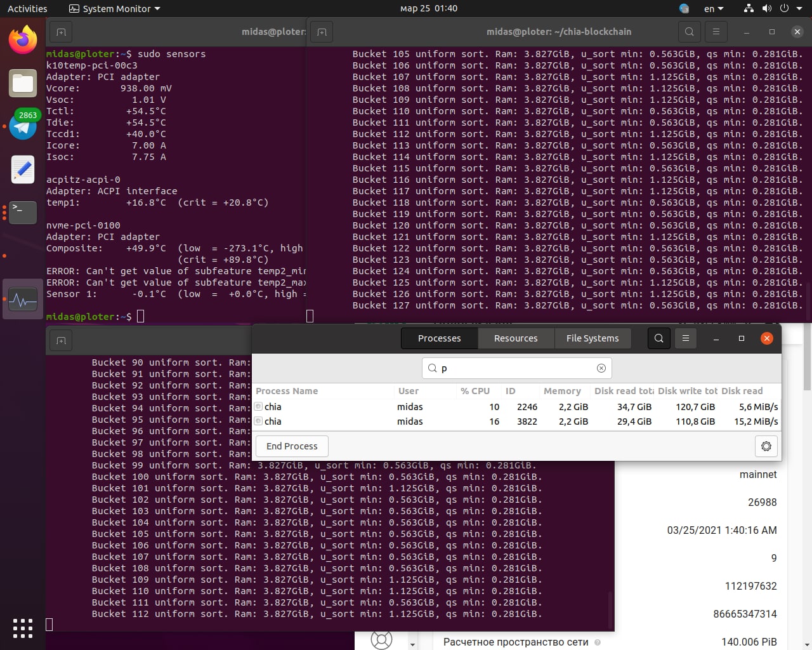Click search icon in System Monitor header
The image size is (812, 650).
click(x=658, y=338)
